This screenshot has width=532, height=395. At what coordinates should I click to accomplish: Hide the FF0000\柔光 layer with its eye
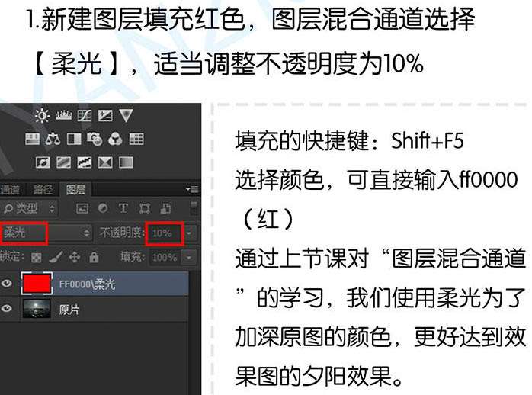pos(7,284)
